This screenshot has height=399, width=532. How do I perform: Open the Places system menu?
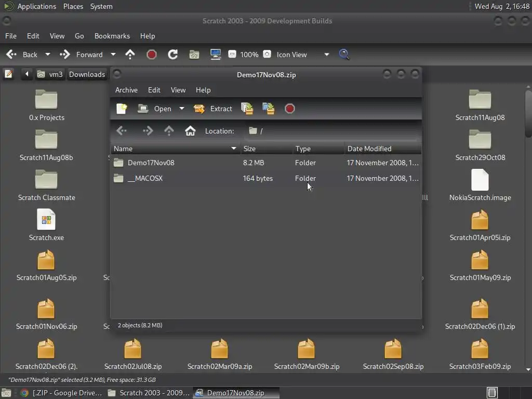[x=73, y=6]
